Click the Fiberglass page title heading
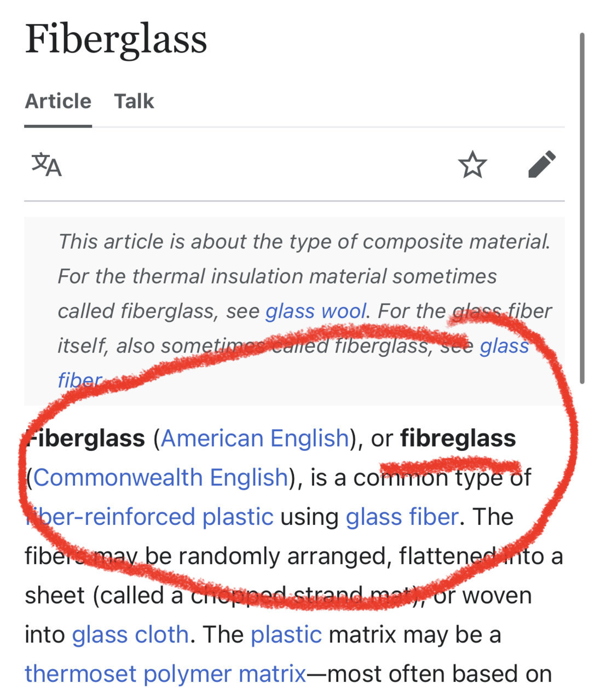Image resolution: width=589 pixels, height=700 pixels. pyautogui.click(x=116, y=39)
